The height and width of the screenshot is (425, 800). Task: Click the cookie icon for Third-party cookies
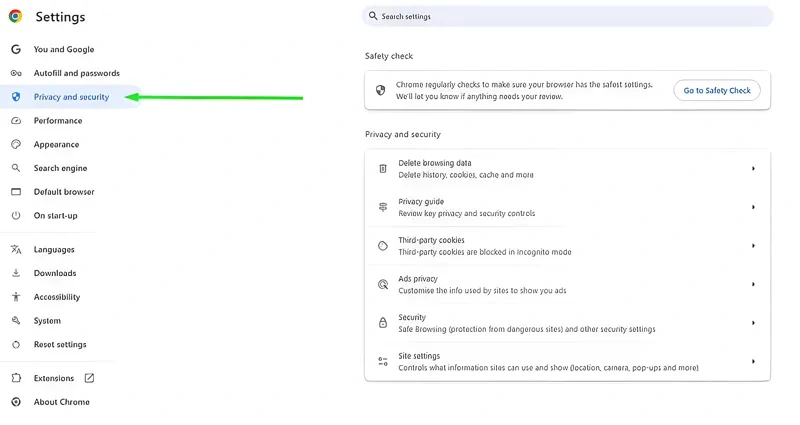pyautogui.click(x=383, y=246)
